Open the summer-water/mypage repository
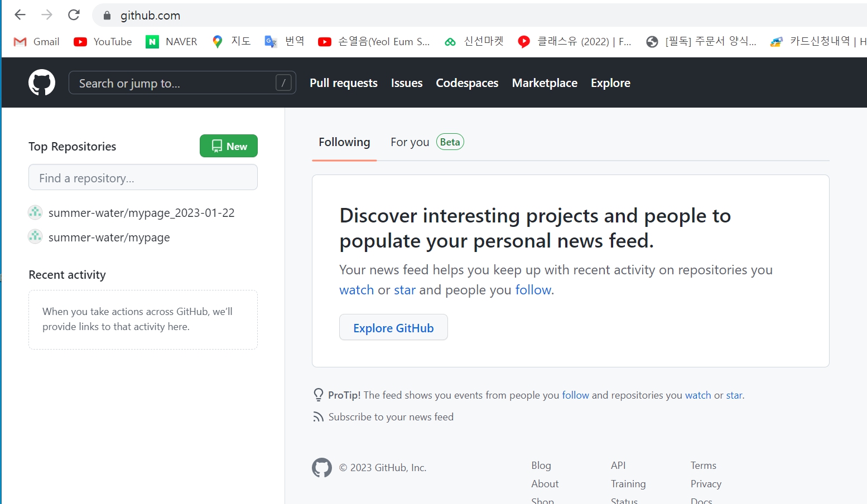 (109, 238)
